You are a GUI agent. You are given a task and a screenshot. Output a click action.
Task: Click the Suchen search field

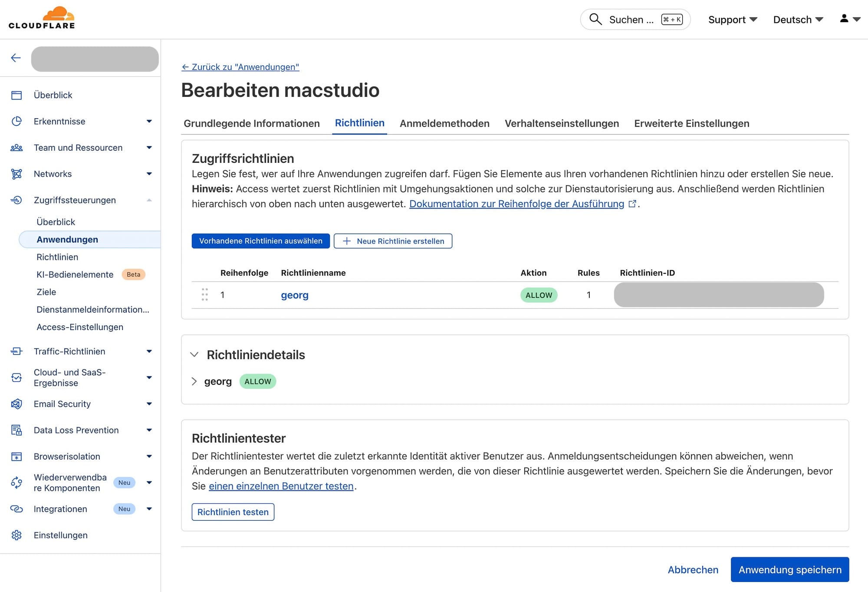tap(630, 20)
